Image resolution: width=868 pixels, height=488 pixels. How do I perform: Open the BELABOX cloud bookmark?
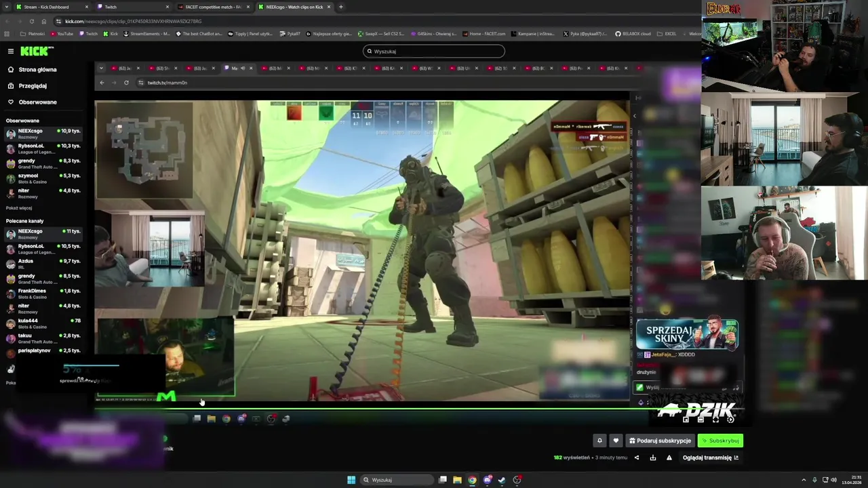[x=633, y=33]
